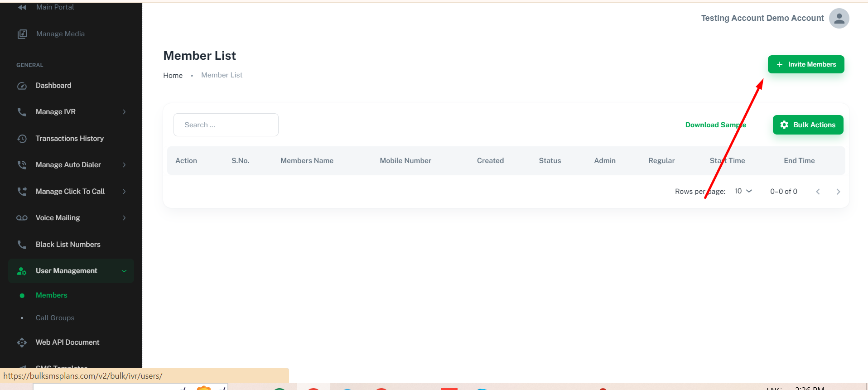Click the Member List breadcrumb

(222, 75)
